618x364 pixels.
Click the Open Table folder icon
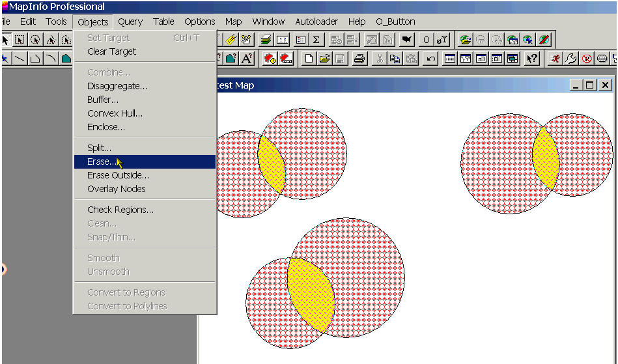click(324, 59)
